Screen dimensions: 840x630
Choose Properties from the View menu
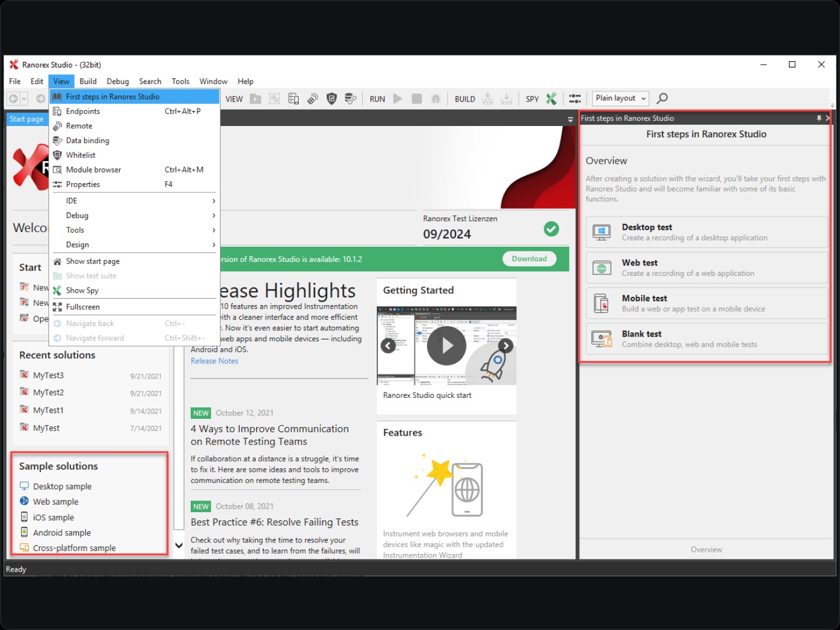point(134,184)
